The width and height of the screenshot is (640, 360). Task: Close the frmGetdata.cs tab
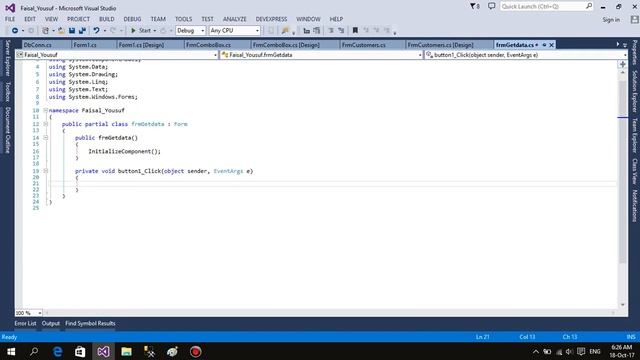coord(551,45)
